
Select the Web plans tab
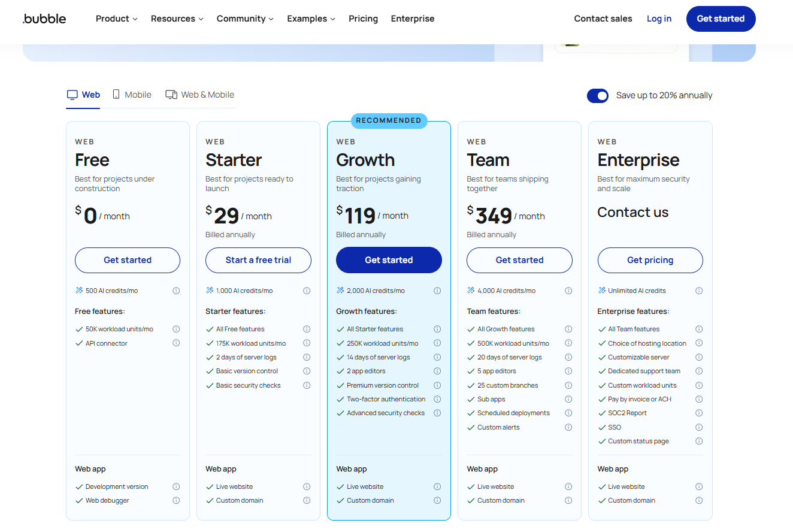[x=83, y=95]
